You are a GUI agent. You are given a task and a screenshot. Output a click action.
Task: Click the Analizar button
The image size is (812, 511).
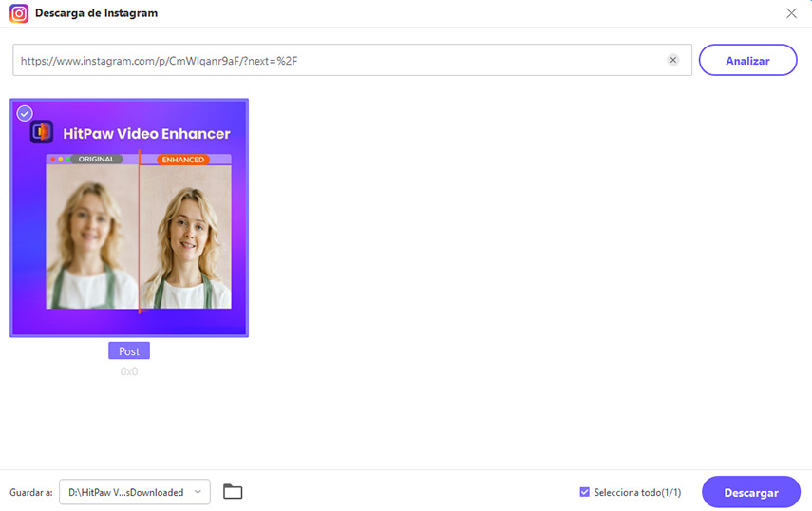(x=747, y=60)
